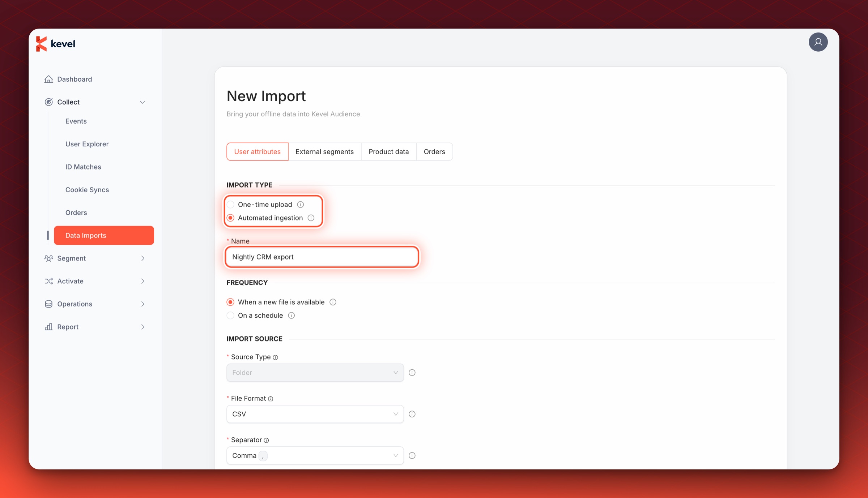Open Report menu item
Screen dimensions: 868x498
point(68,327)
